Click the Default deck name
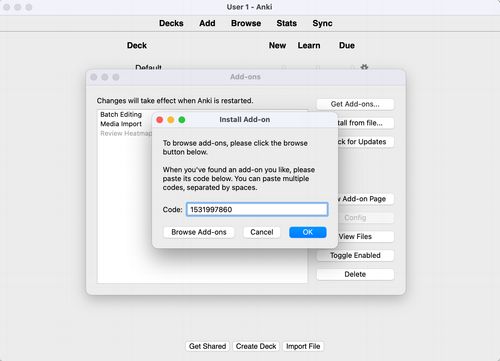 [x=148, y=67]
